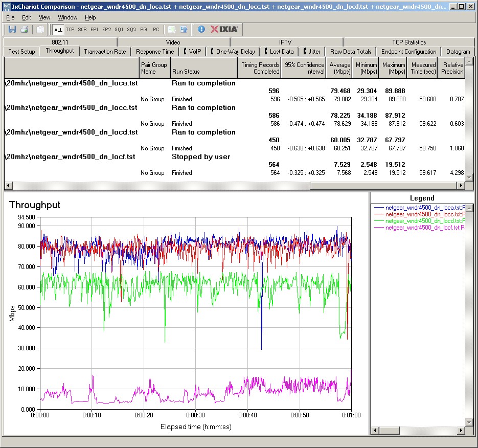Image resolution: width=478 pixels, height=448 pixels.
Task: Select the netgear_wndr4500_dn_locc.tst row
Action: [235, 108]
